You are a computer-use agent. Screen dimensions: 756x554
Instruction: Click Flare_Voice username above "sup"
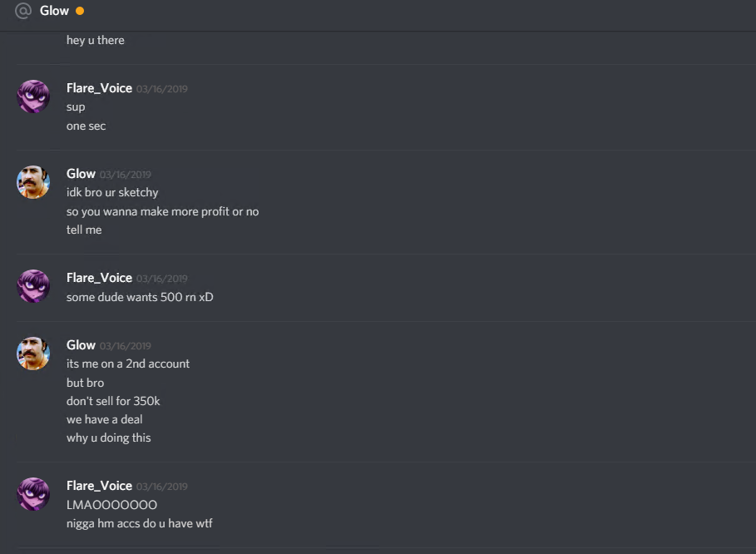99,88
